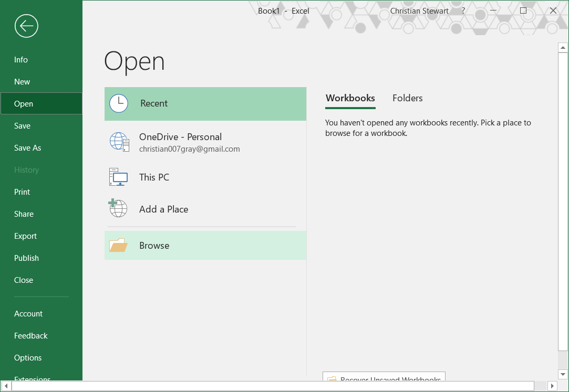Click the Browse button
Screen dimensions: 569x392
coord(205,245)
